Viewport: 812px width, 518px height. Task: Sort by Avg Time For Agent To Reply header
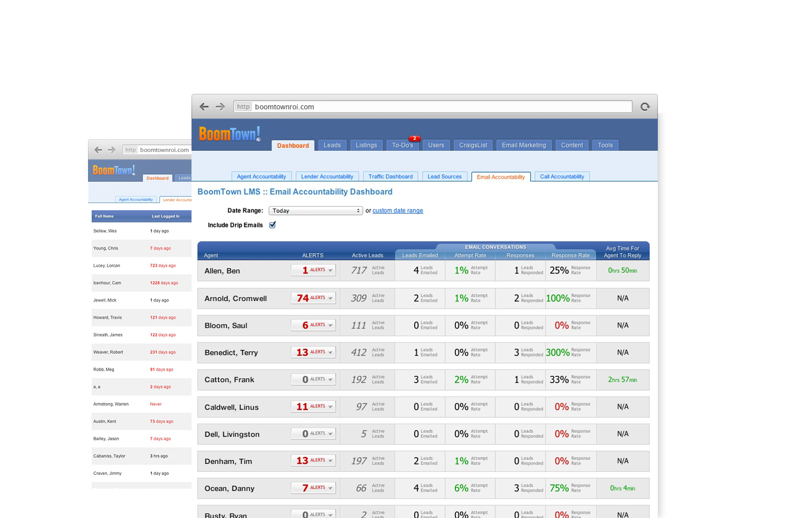coord(622,252)
